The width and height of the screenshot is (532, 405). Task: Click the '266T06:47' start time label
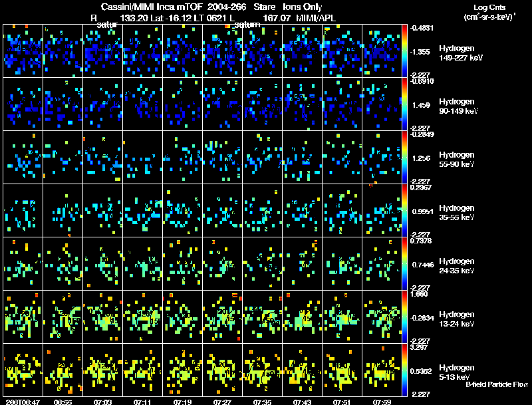click(23, 402)
